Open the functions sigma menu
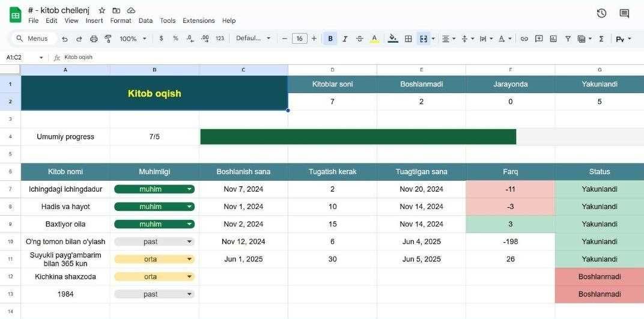Image resolution: width=644 pixels, height=319 pixels. (x=601, y=38)
